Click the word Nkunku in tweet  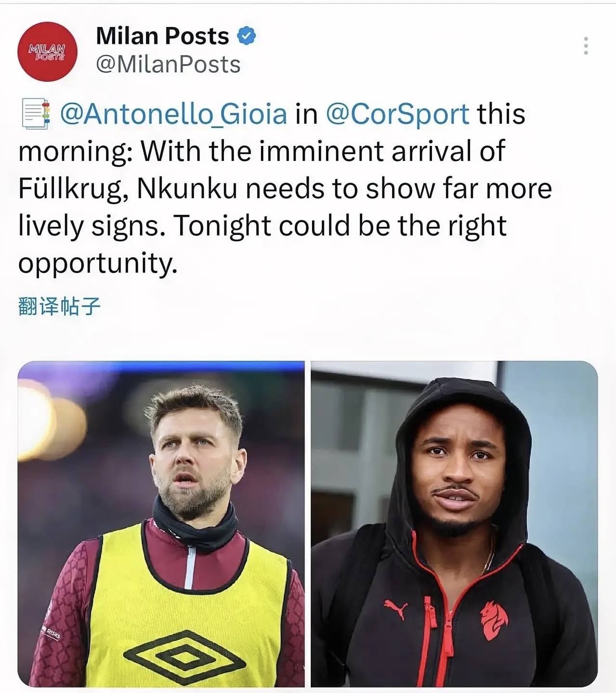(x=187, y=188)
